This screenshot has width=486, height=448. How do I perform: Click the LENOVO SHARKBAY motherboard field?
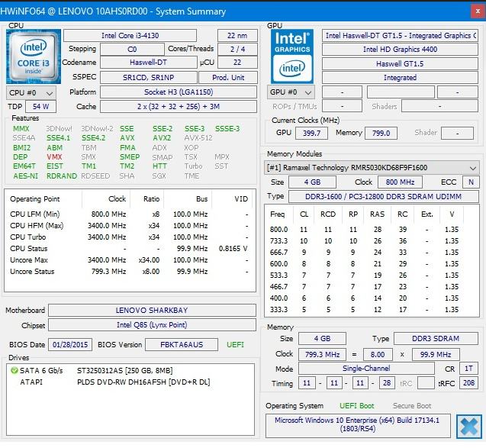152,311
